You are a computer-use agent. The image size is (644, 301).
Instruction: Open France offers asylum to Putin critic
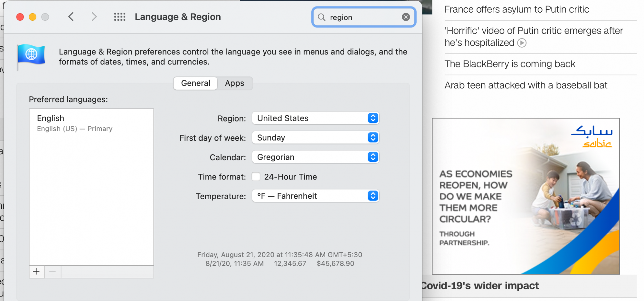516,9
